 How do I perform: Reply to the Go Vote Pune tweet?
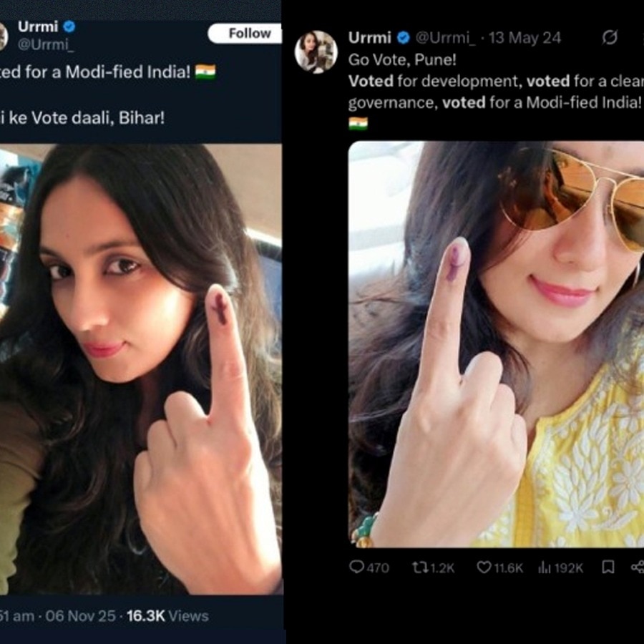tap(356, 567)
